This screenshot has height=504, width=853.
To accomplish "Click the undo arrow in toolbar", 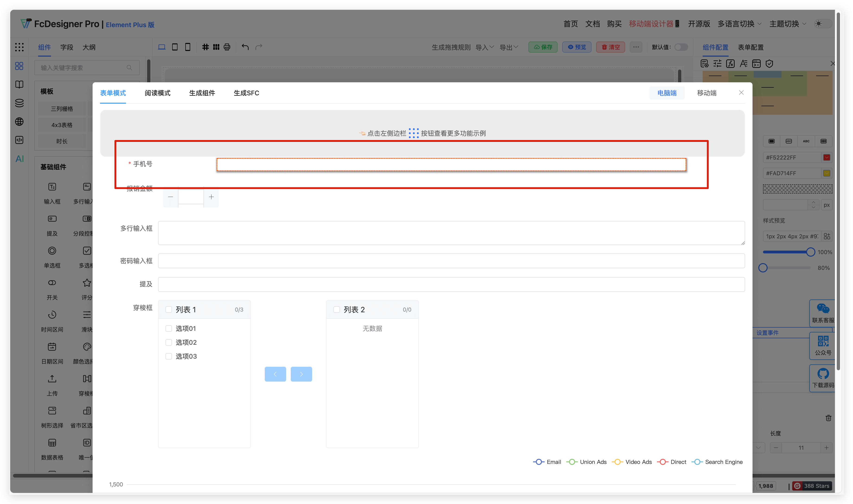I will 245,47.
